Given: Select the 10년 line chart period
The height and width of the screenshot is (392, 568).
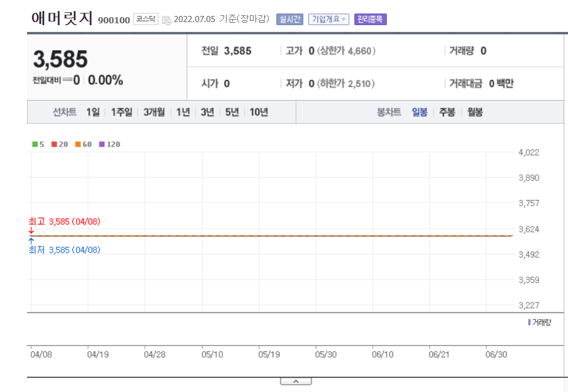Looking at the screenshot, I should click(259, 112).
